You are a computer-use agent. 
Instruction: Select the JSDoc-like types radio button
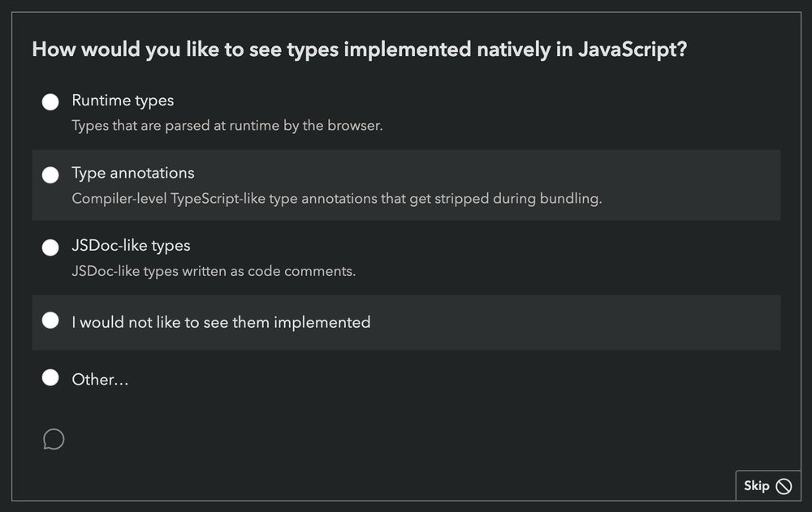coord(50,247)
